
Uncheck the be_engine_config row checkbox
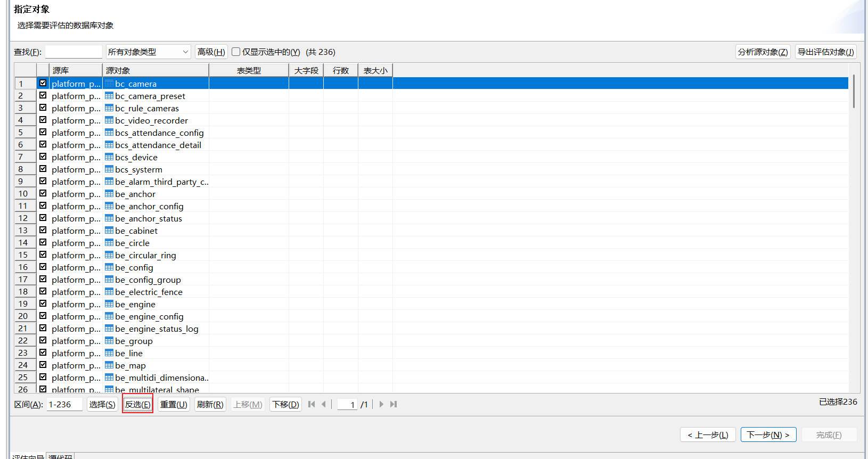43,316
